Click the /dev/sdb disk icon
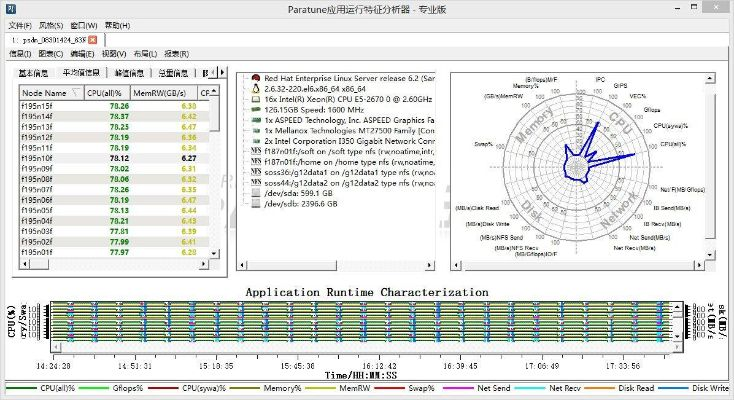The height and width of the screenshot is (400, 734). tap(256, 203)
